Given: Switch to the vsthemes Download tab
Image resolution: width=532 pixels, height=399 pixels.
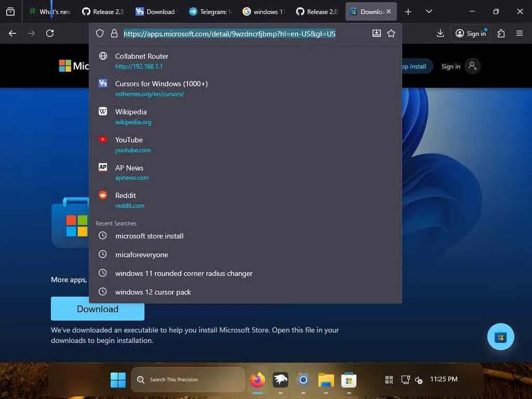Looking at the screenshot, I should pyautogui.click(x=156, y=11).
